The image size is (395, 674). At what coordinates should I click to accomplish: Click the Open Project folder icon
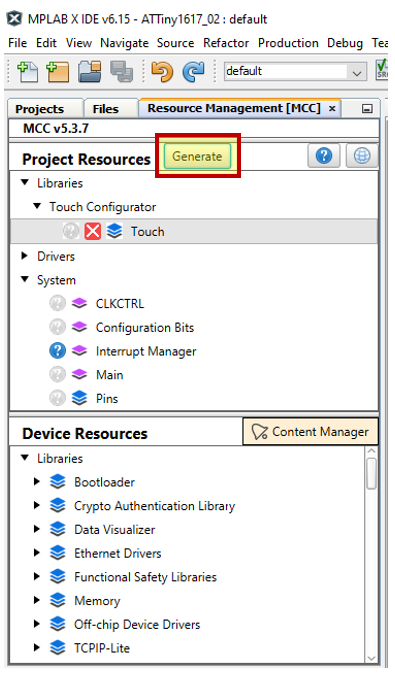pos(89,72)
